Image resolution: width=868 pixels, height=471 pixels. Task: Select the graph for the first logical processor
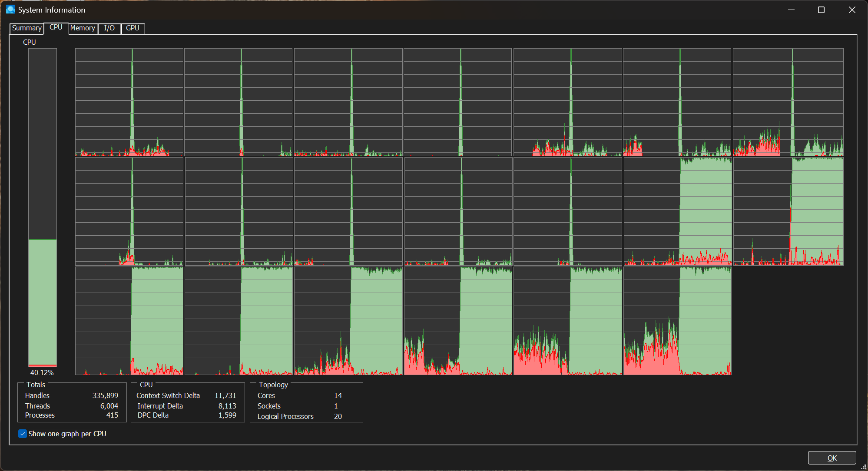[129, 102]
